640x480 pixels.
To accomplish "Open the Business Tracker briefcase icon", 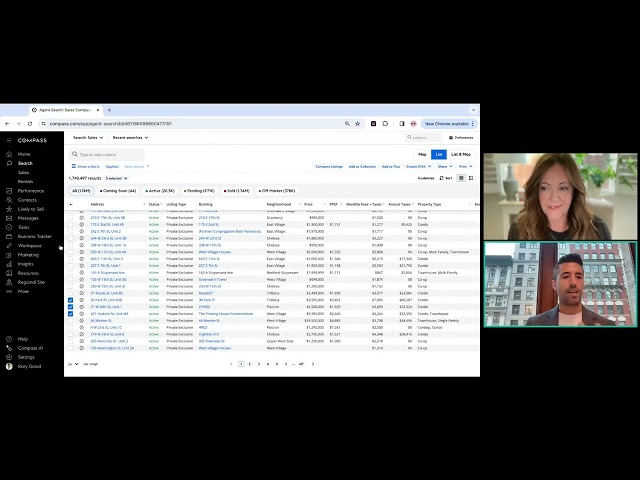I will pyautogui.click(x=9, y=236).
